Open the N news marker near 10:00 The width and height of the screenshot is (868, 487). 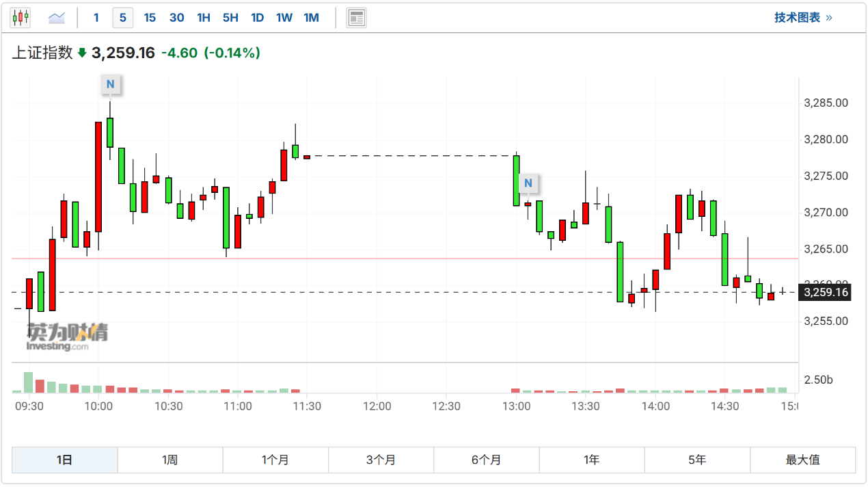[x=110, y=85]
